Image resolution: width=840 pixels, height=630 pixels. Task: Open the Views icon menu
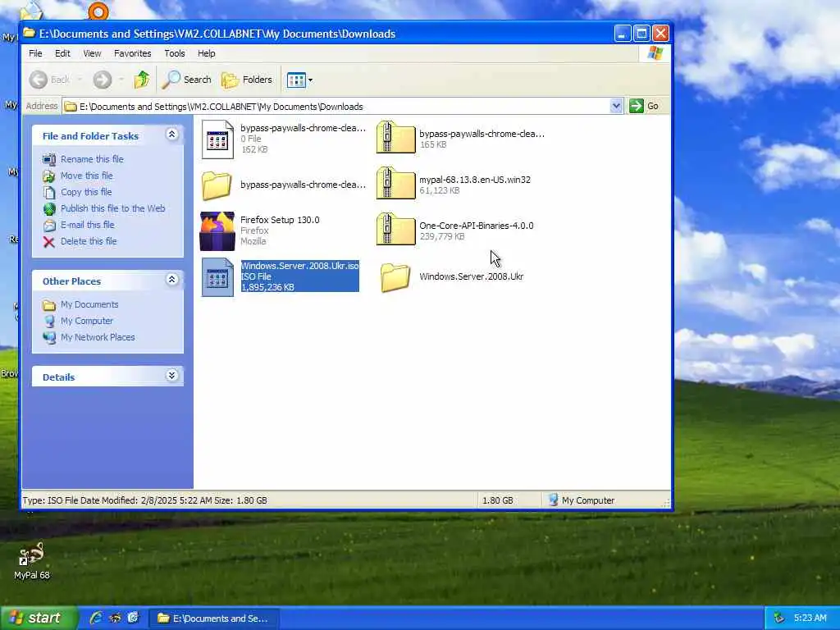(296, 80)
